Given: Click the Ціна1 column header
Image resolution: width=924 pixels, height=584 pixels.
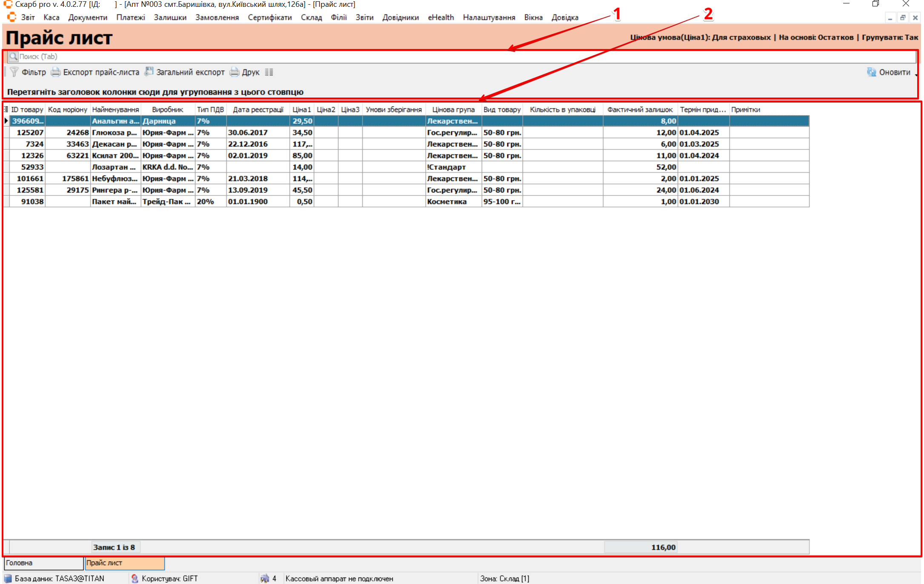Looking at the screenshot, I should pyautogui.click(x=301, y=109).
